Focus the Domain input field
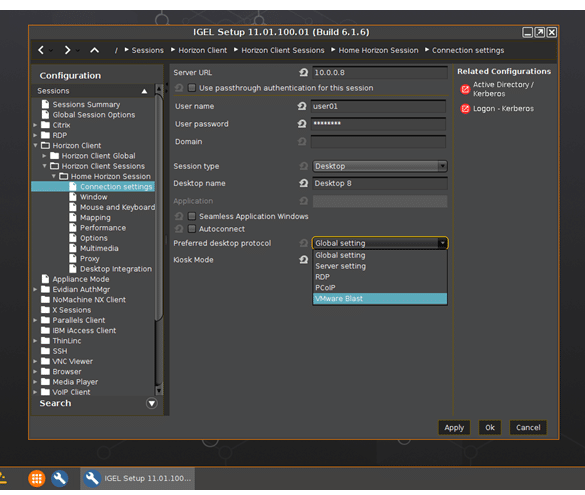 tap(379, 142)
